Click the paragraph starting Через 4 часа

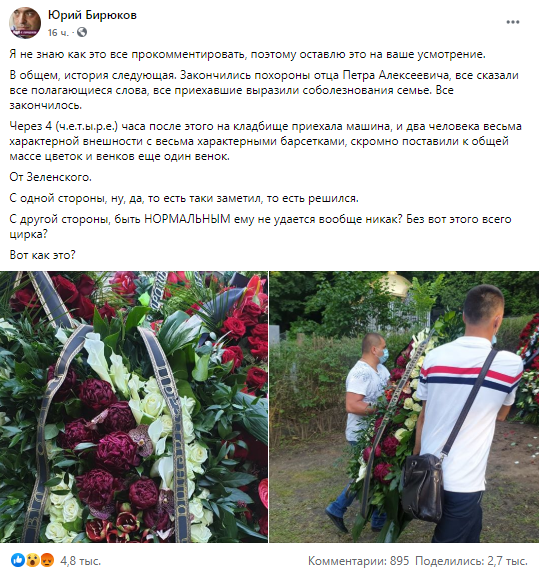coord(265,141)
